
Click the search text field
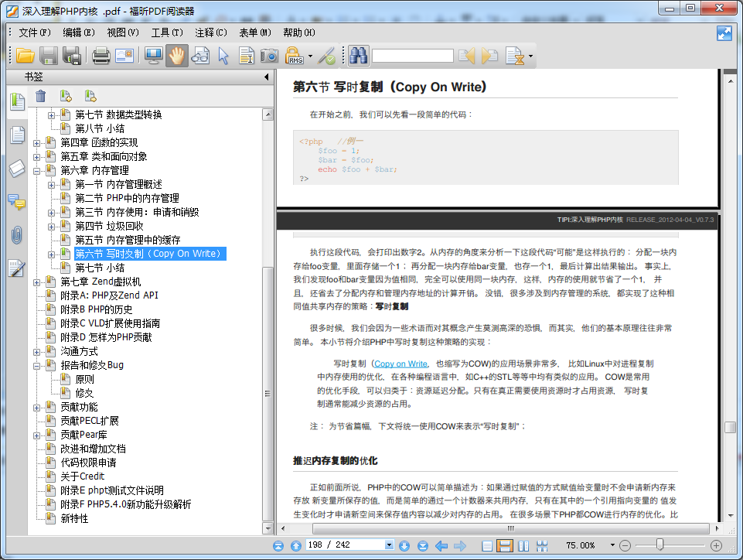click(x=412, y=56)
